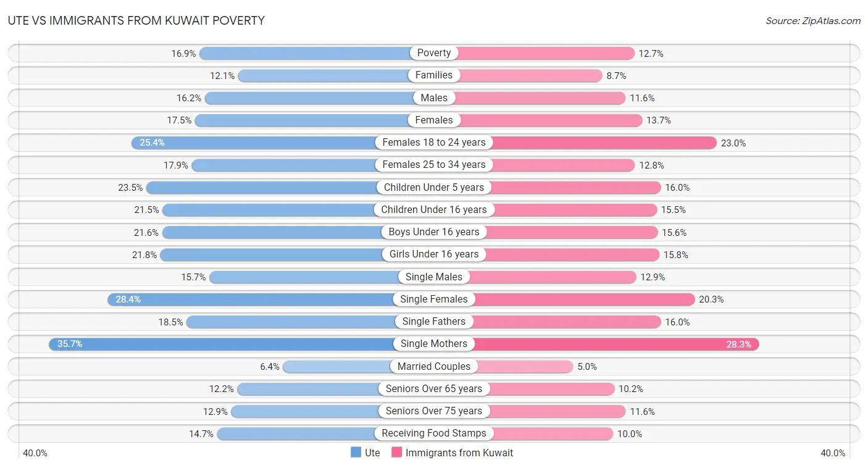Select the Poverty category label
This screenshot has height=468, width=868.
(434, 53)
